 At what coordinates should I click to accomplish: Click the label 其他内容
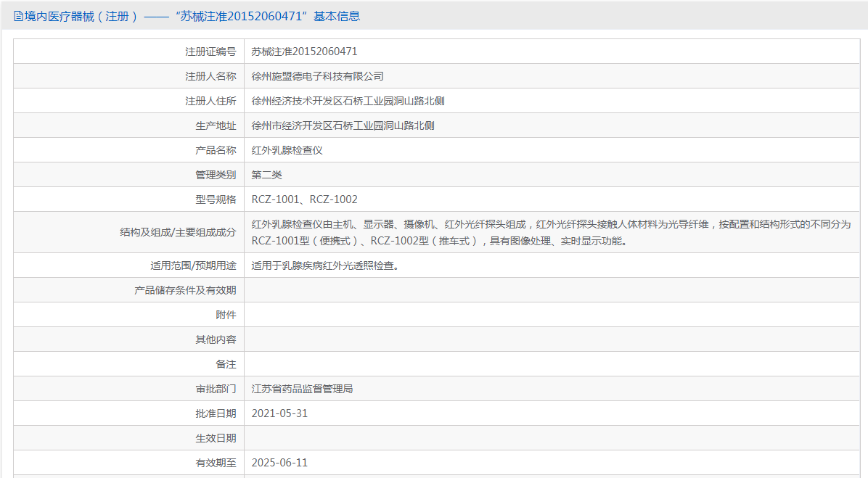[216, 339]
